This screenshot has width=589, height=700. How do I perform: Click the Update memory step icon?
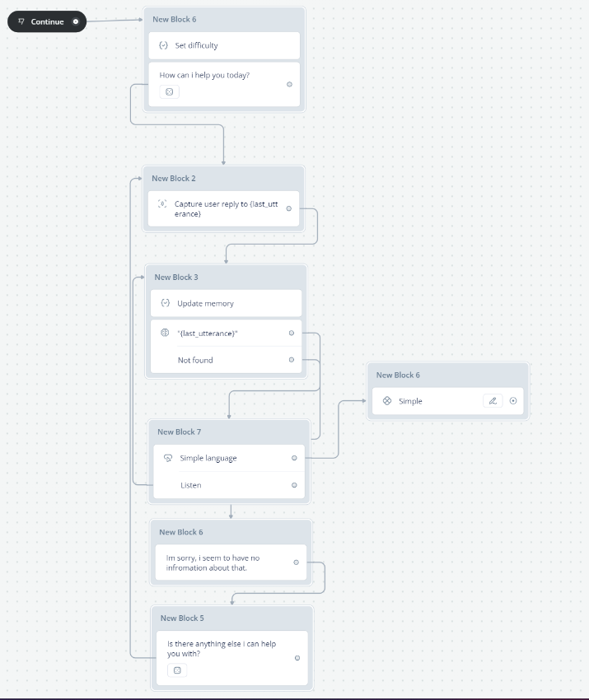pos(166,303)
